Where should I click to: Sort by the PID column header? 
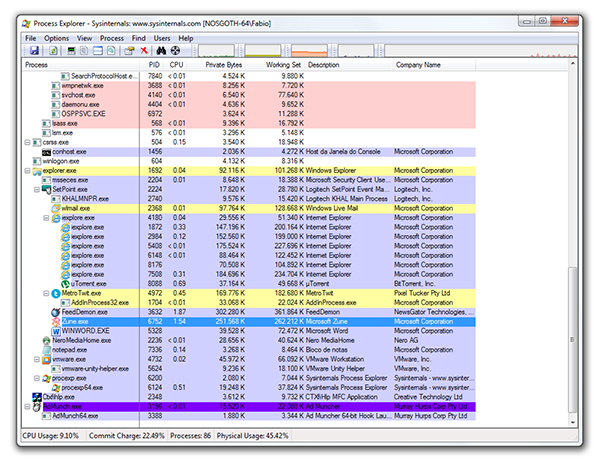(x=154, y=65)
